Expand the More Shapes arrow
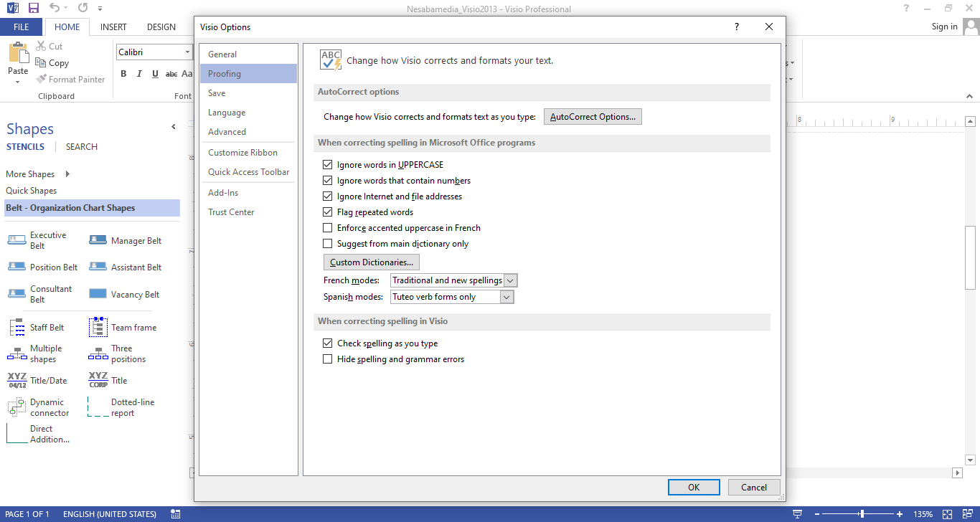Image resolution: width=980 pixels, height=522 pixels. click(67, 174)
